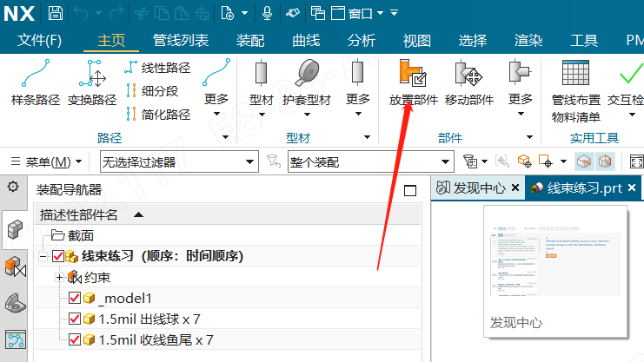Click the microphone voice command icon
Image resolution: width=644 pixels, height=362 pixels.
click(x=267, y=13)
